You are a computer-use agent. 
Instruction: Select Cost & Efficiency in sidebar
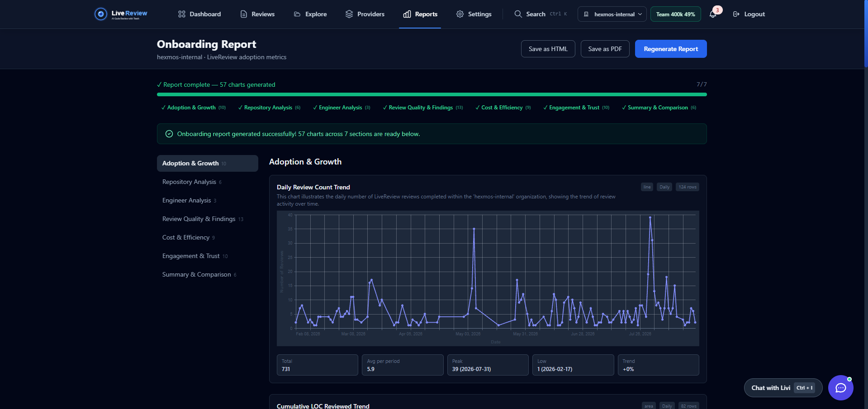pyautogui.click(x=208, y=237)
